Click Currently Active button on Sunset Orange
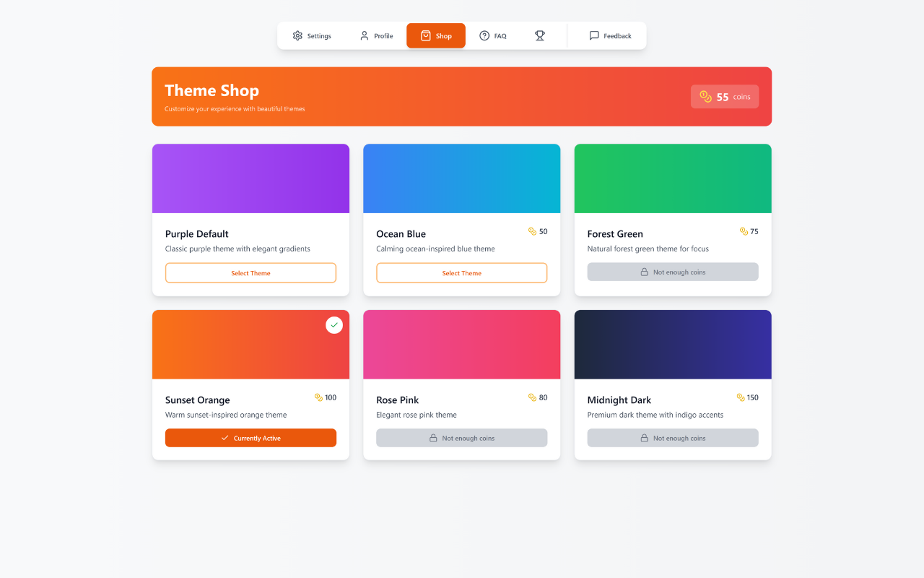 (250, 438)
